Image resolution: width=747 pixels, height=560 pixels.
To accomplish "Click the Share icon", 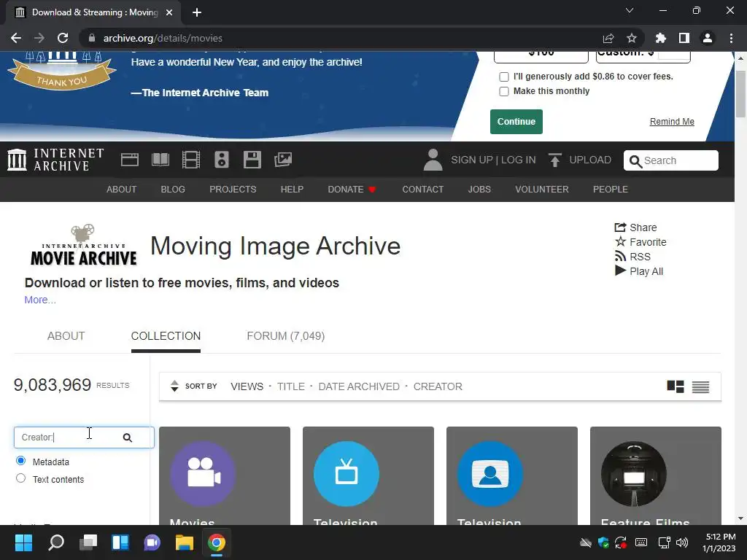I will click(x=620, y=227).
